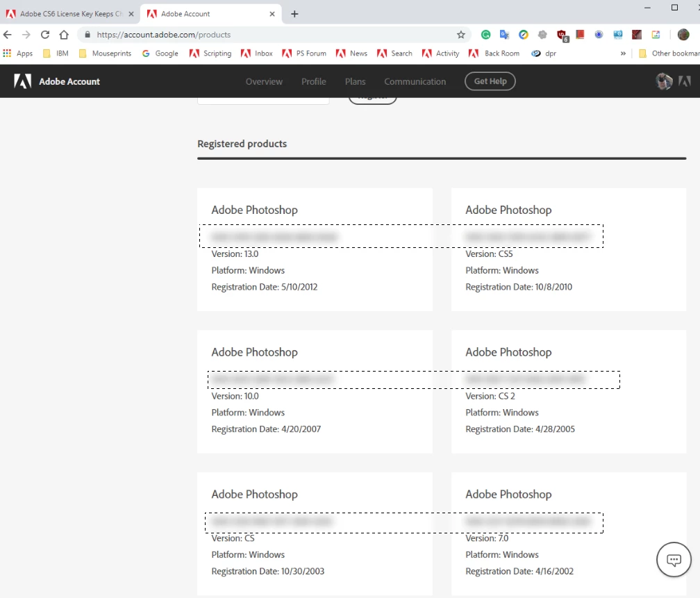
Task: Go to the Overview section
Action: coord(264,81)
